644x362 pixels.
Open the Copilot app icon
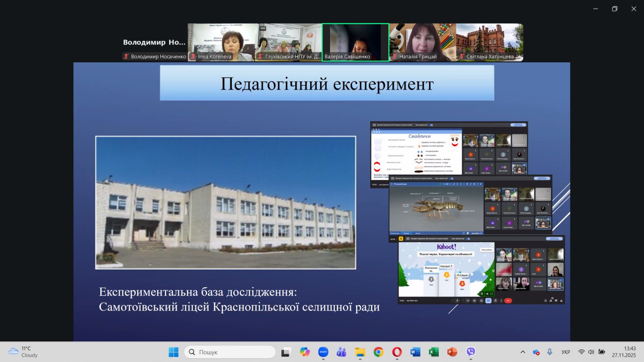(x=305, y=352)
